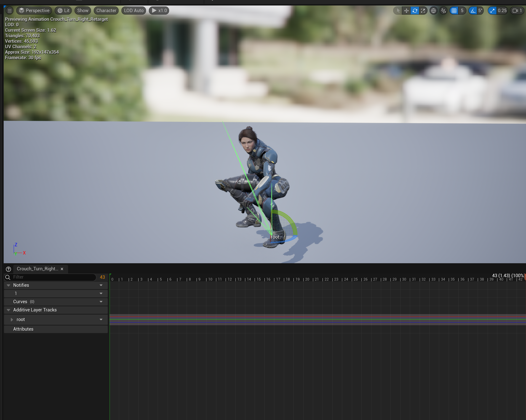Collapse the Notifies section
Image resolution: width=526 pixels, height=420 pixels.
(x=8, y=285)
